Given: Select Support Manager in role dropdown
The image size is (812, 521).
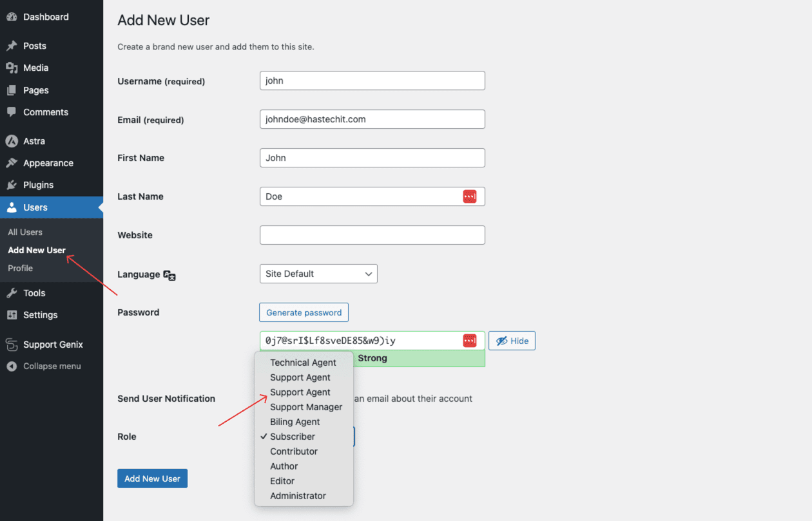Looking at the screenshot, I should pos(306,406).
